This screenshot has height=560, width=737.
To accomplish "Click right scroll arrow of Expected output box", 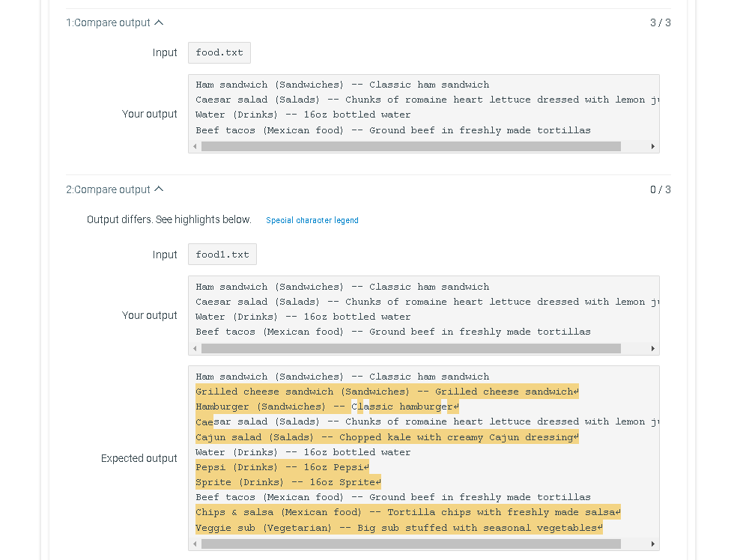I will coord(652,544).
